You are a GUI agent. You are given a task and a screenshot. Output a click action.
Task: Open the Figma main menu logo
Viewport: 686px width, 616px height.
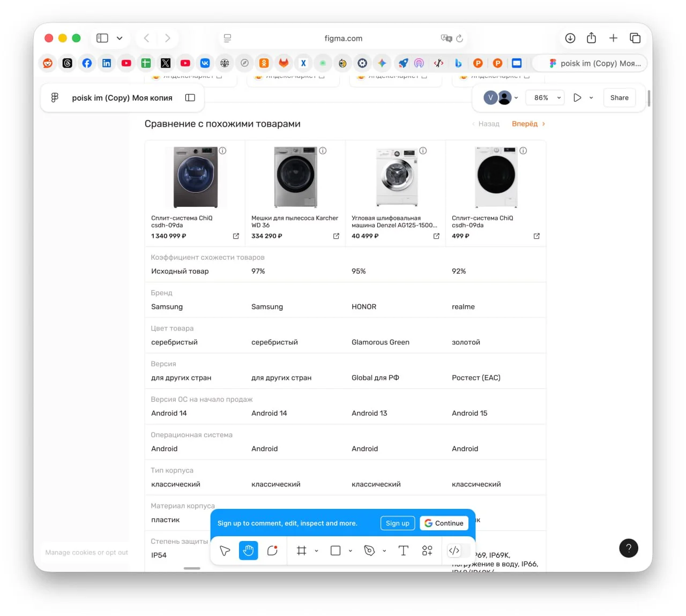point(55,97)
